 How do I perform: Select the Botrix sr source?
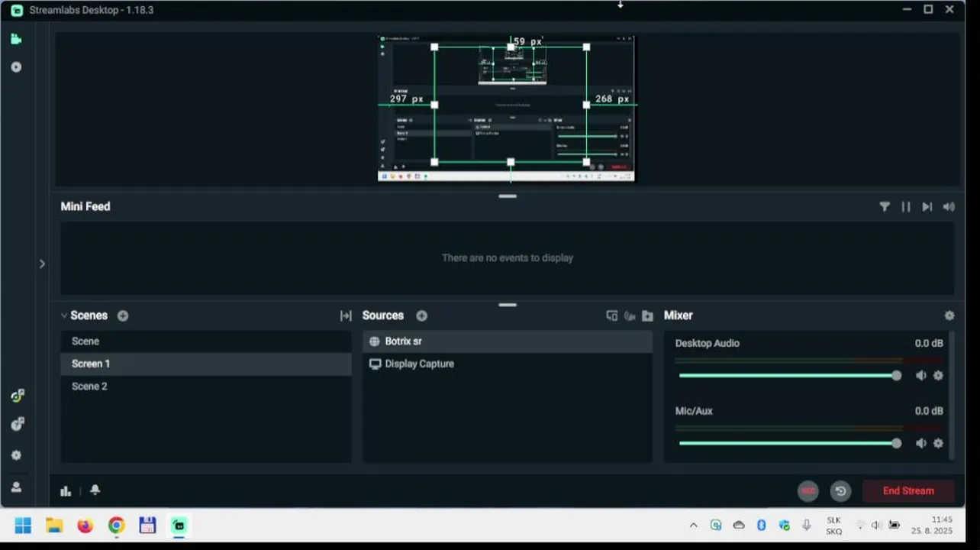click(508, 341)
